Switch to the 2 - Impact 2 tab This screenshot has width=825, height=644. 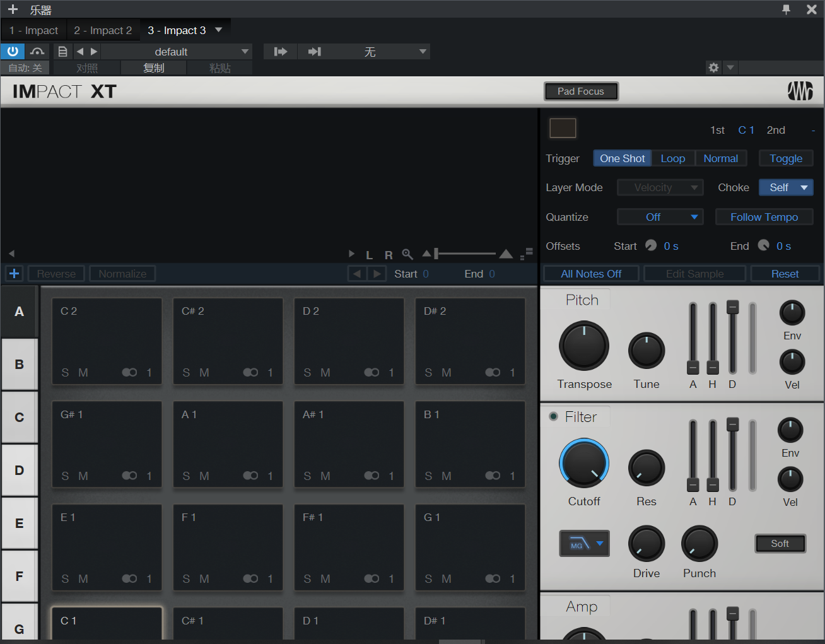coord(103,30)
